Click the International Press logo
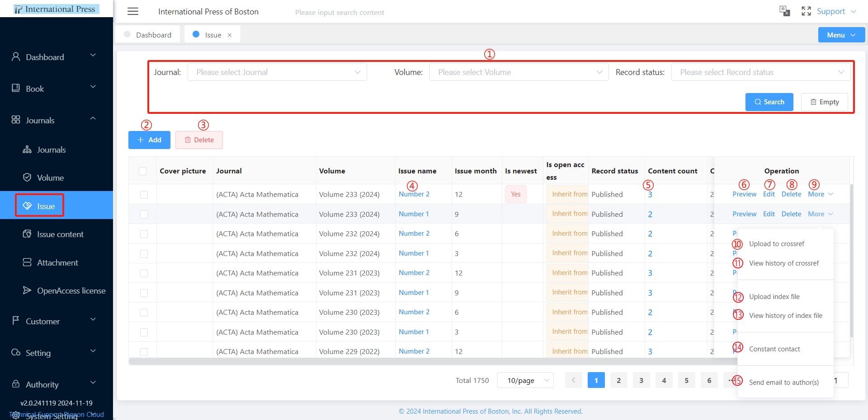The image size is (868, 420). (56, 9)
